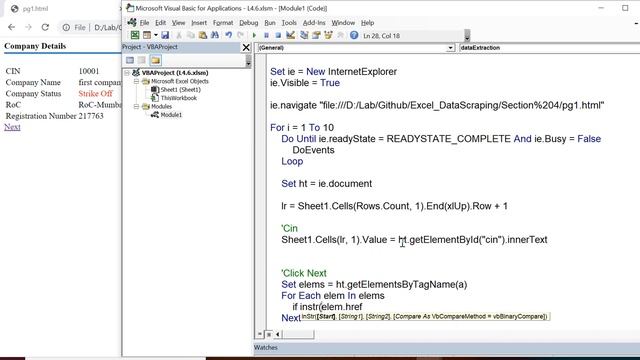Open the View menu
The image size is (640, 360).
point(178,23)
